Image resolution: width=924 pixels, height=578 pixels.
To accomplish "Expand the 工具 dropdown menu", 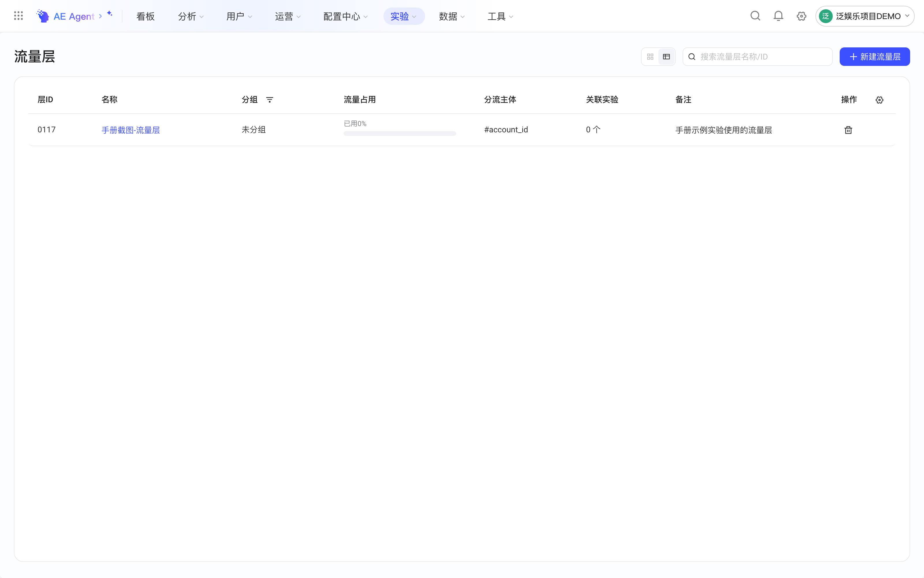I will coord(500,16).
